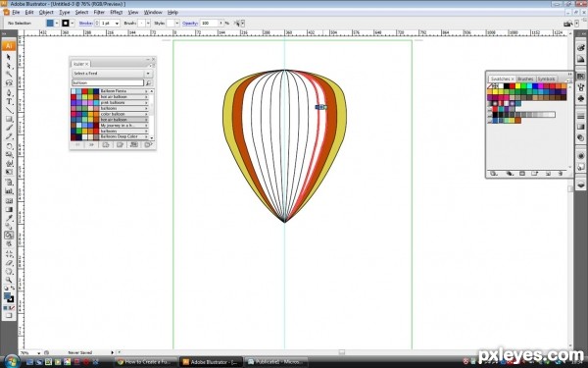Open the Color panel icon in dock
588x368 pixels.
pos(580,48)
